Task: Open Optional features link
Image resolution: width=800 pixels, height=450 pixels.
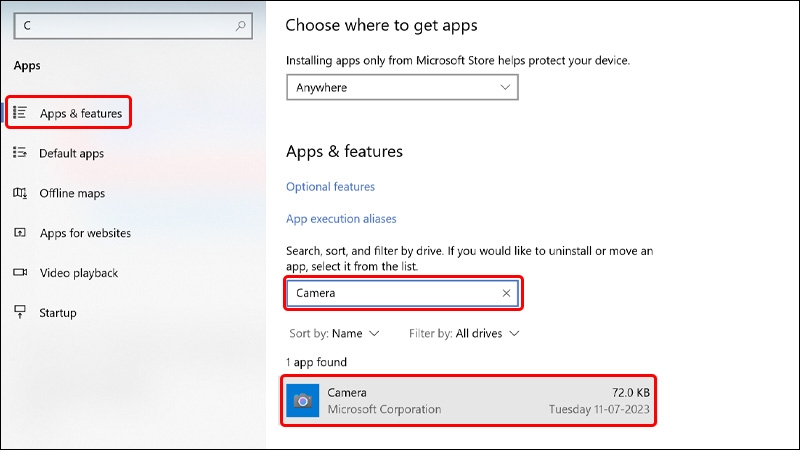Action: [x=330, y=187]
